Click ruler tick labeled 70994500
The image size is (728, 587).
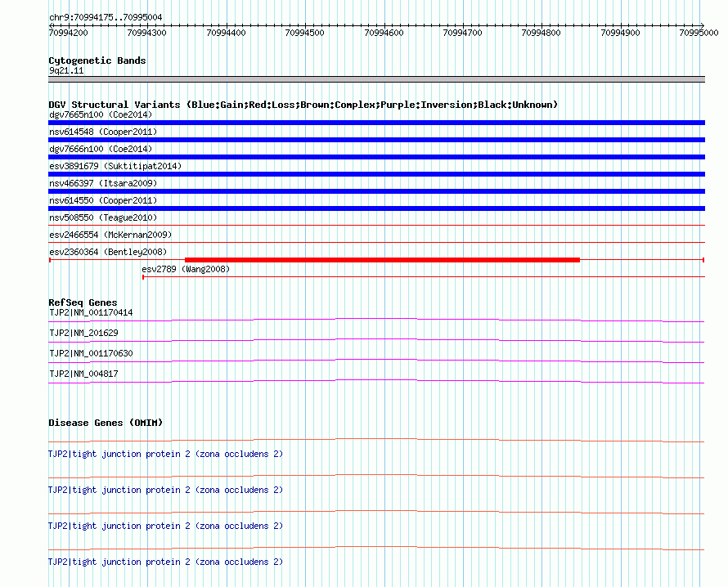304,33
